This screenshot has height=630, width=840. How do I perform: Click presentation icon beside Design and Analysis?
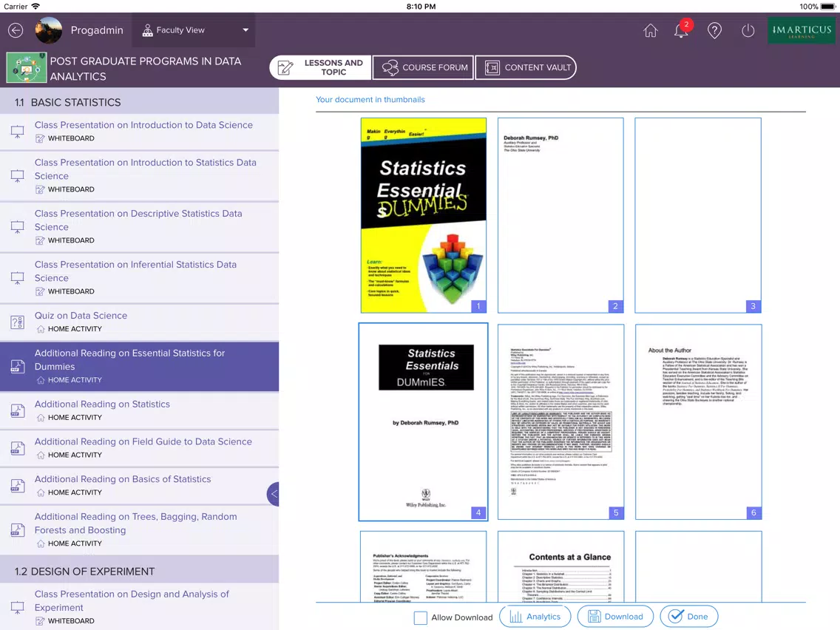[17, 608]
